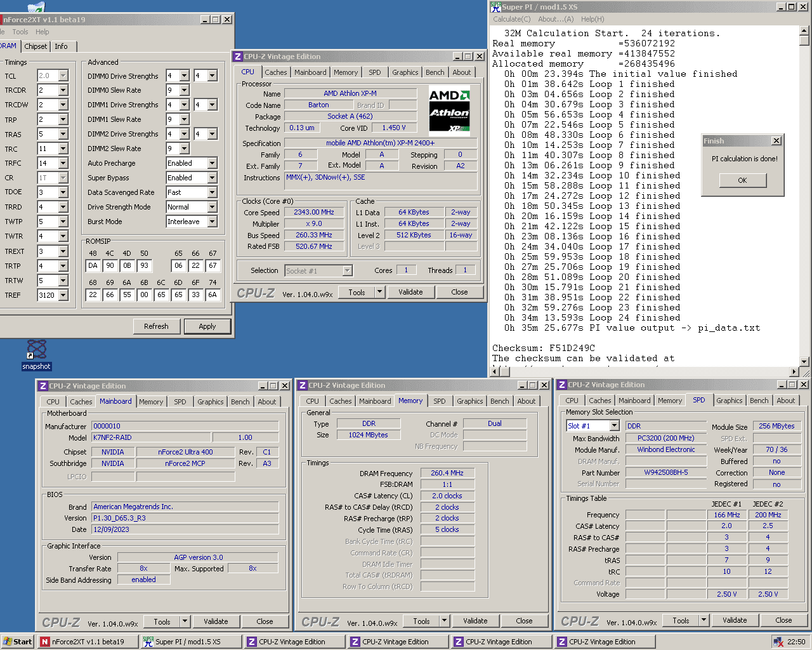Switch to nForce2XT taskbar item
This screenshot has width=812, height=650.
click(88, 642)
